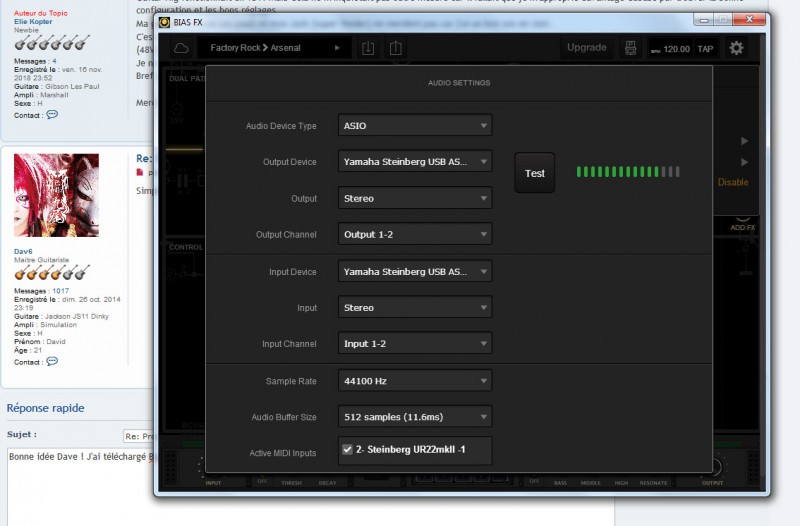Click the Active MIDI Inputs label
The height and width of the screenshot is (526, 800).
(x=283, y=453)
